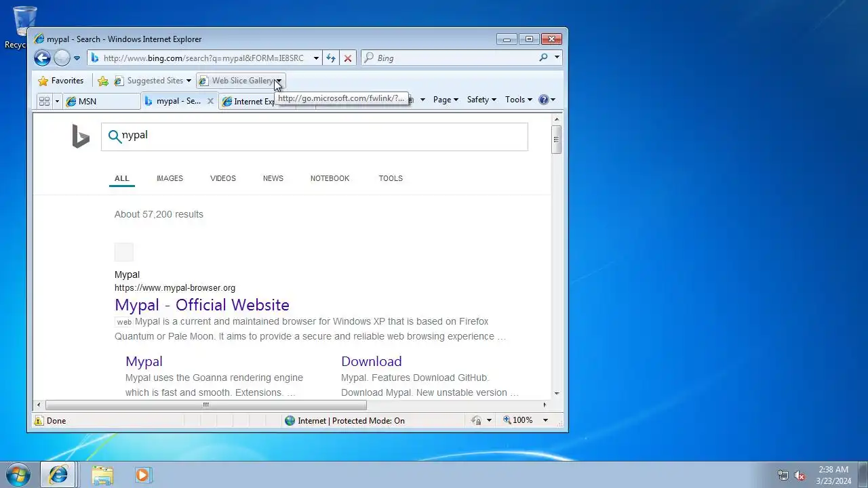
Task: Select the NEWS results tab
Action: point(273,178)
